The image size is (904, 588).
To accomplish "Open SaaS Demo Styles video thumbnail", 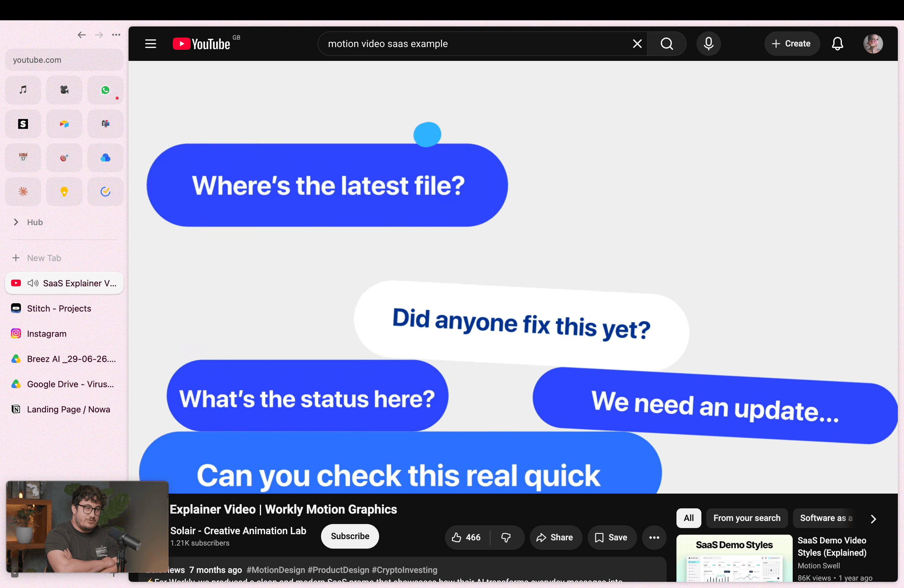I will click(x=734, y=558).
